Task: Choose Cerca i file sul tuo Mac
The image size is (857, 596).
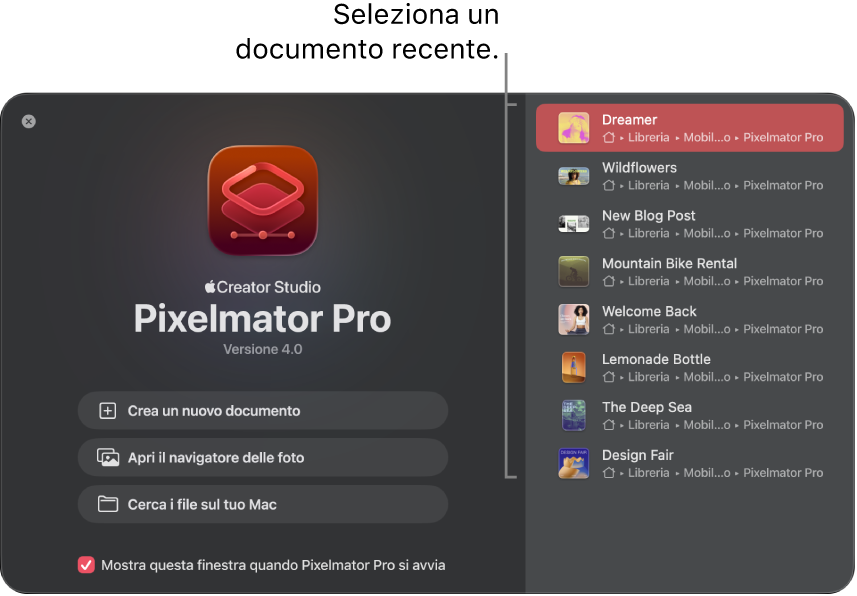Action: tap(263, 504)
